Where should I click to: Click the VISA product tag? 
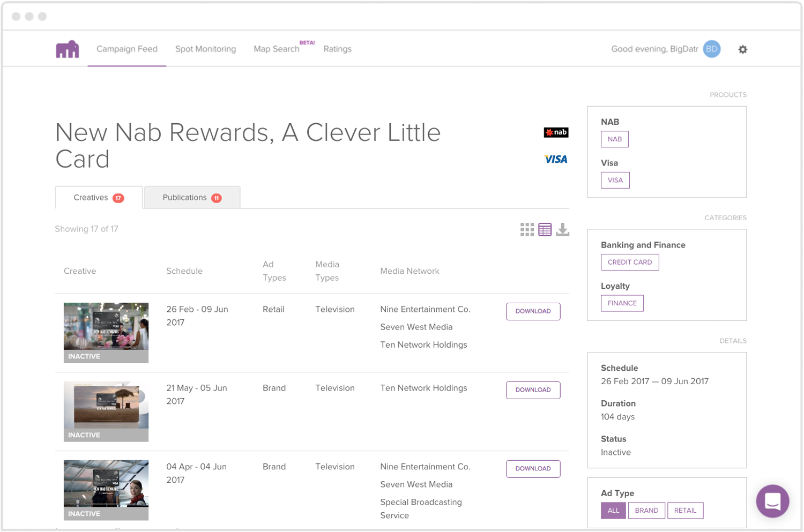[615, 180]
